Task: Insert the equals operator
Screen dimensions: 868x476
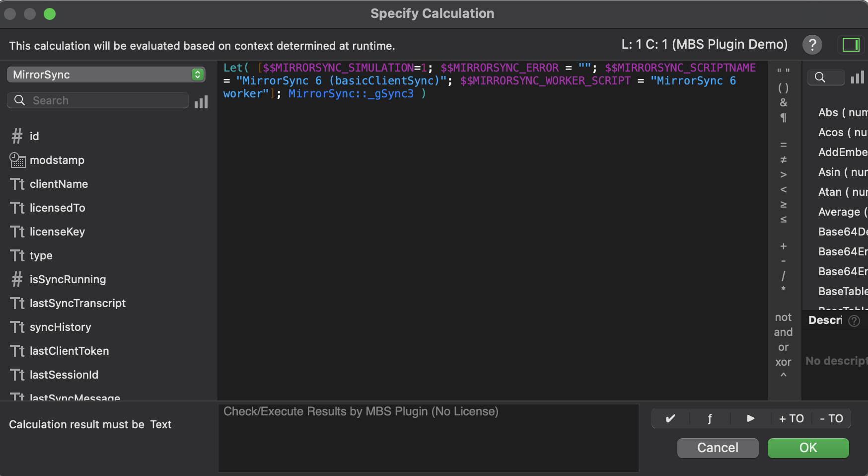Action: [x=783, y=145]
